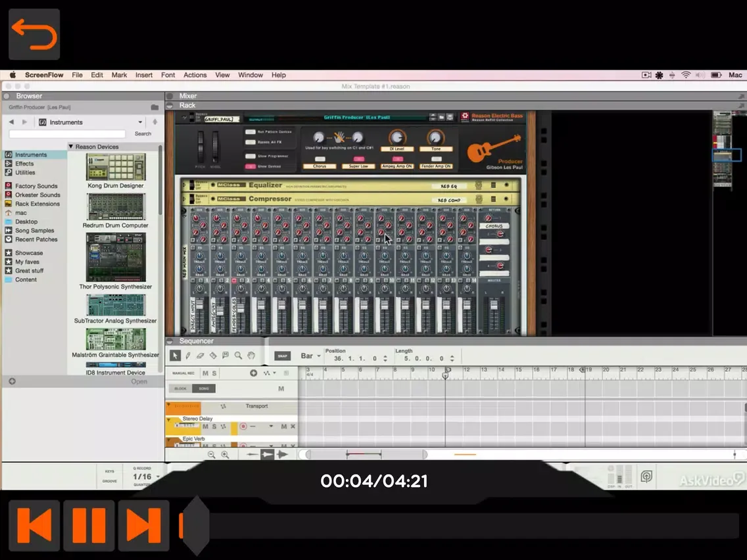This screenshot has width=747, height=560.
Task: Select the Pencil tool in sequencer
Action: (188, 355)
